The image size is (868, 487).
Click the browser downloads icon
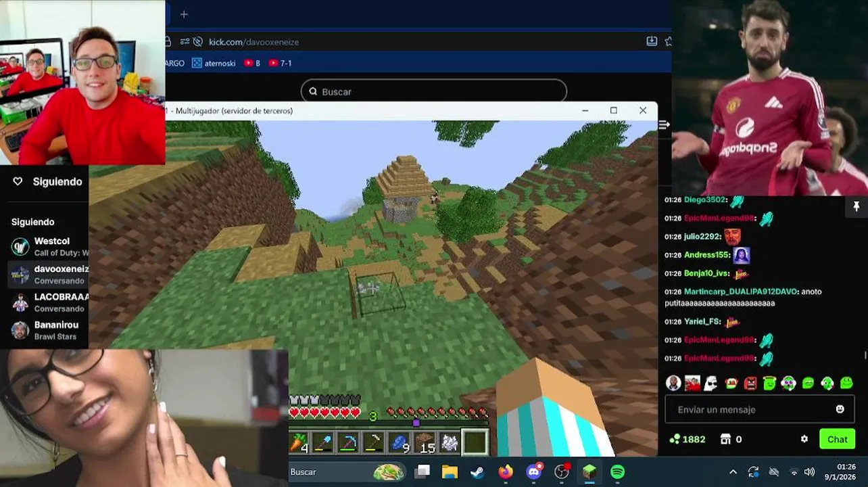click(x=652, y=41)
